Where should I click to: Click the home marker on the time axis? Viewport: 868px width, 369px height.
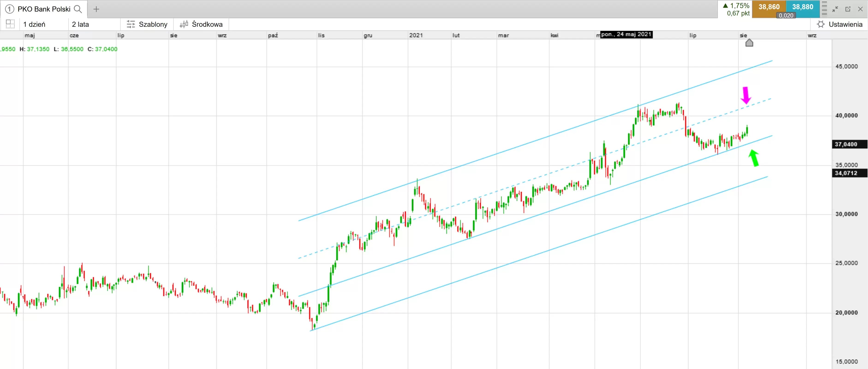point(749,43)
